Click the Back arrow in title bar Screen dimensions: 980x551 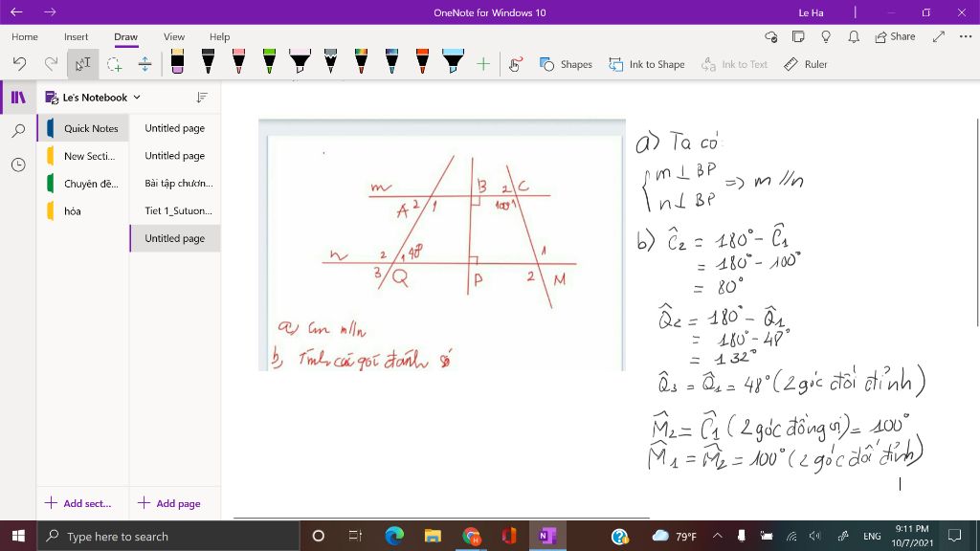[16, 11]
